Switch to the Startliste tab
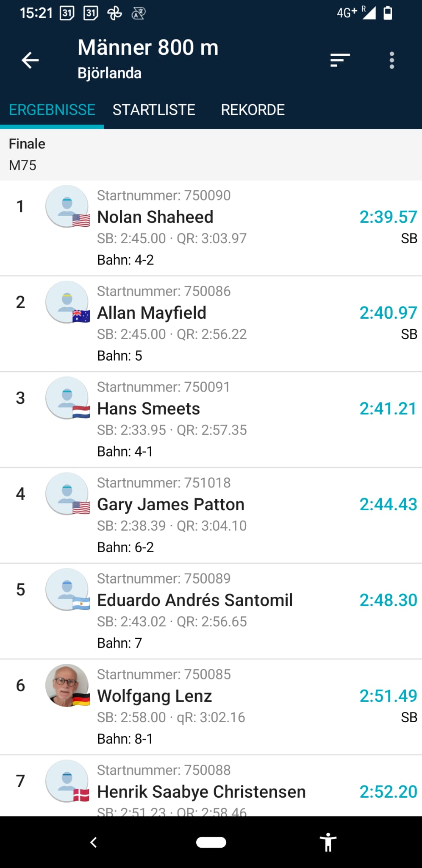Image resolution: width=422 pixels, height=868 pixels. (154, 110)
